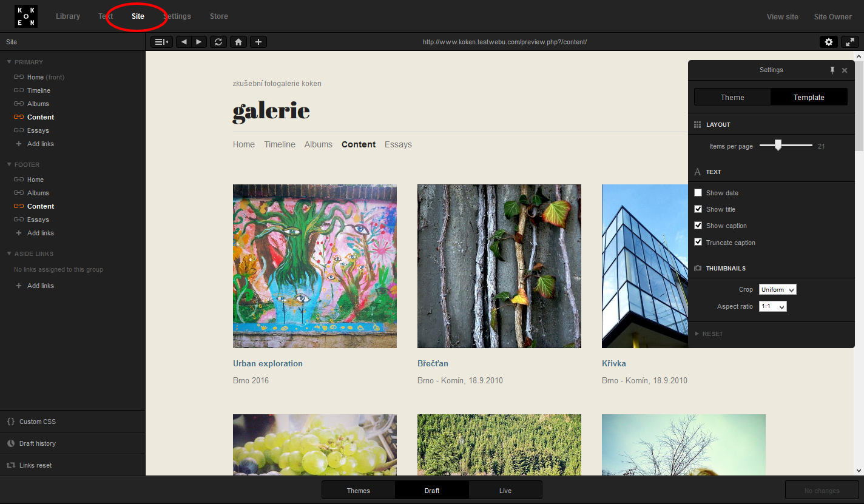The image size is (864, 504).
Task: Click the preview URL address field
Action: point(505,42)
